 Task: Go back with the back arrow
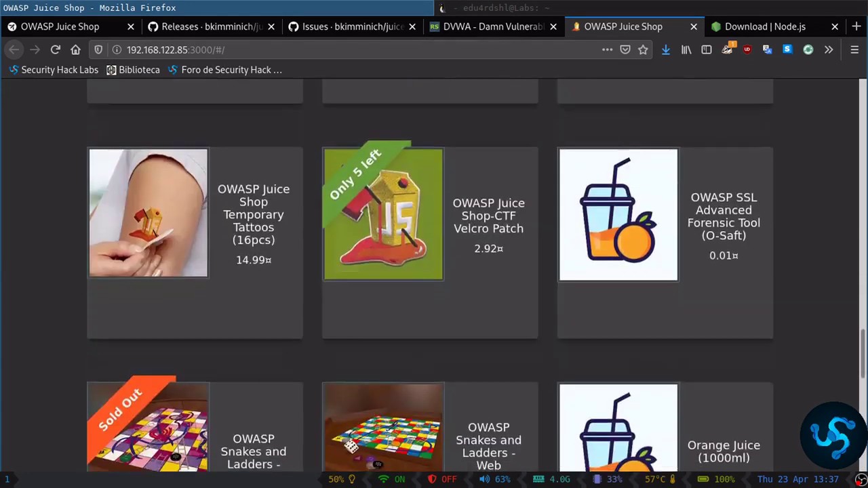pos(14,49)
